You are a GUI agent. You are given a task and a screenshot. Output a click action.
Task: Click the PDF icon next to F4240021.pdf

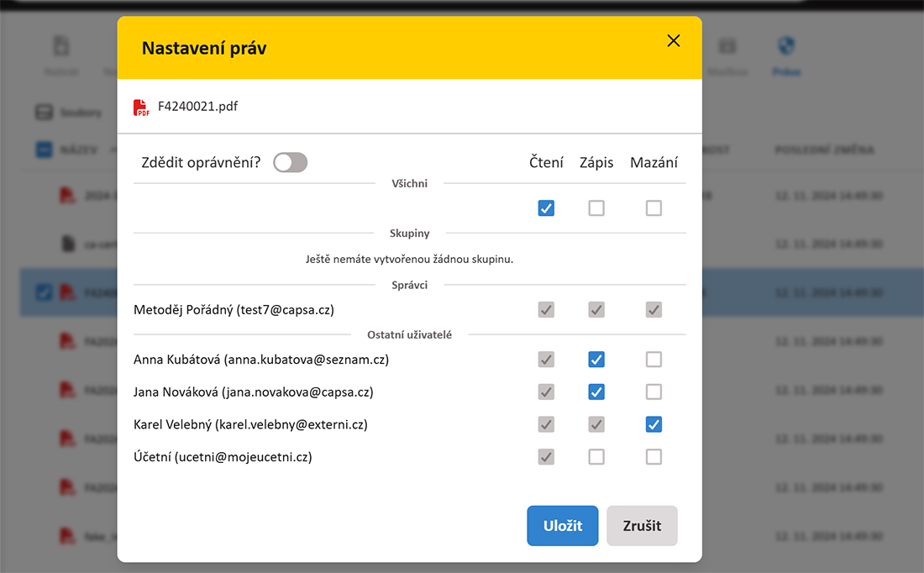[141, 108]
